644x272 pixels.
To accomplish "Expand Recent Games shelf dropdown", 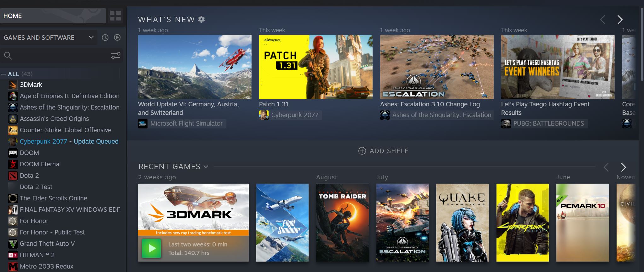I will click(206, 167).
